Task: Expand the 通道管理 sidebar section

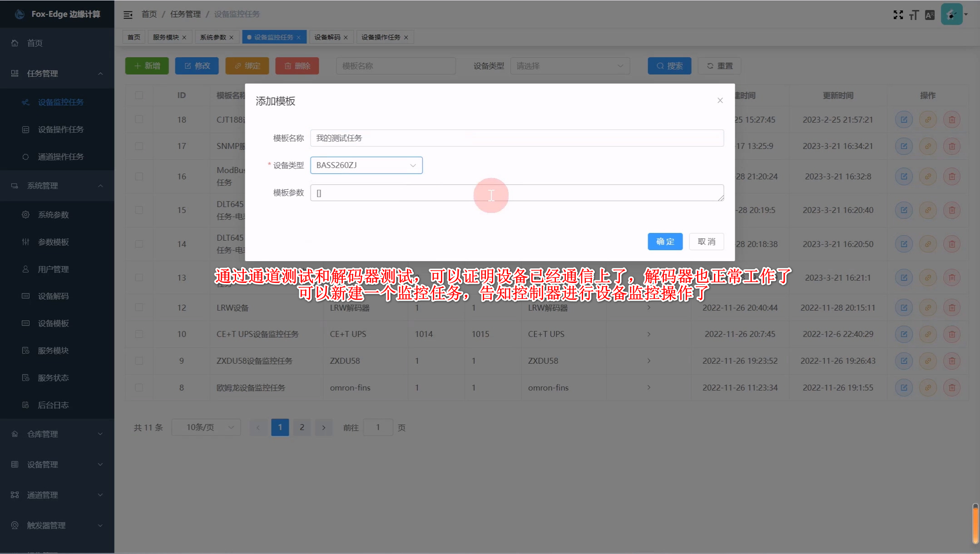Action: click(x=57, y=495)
